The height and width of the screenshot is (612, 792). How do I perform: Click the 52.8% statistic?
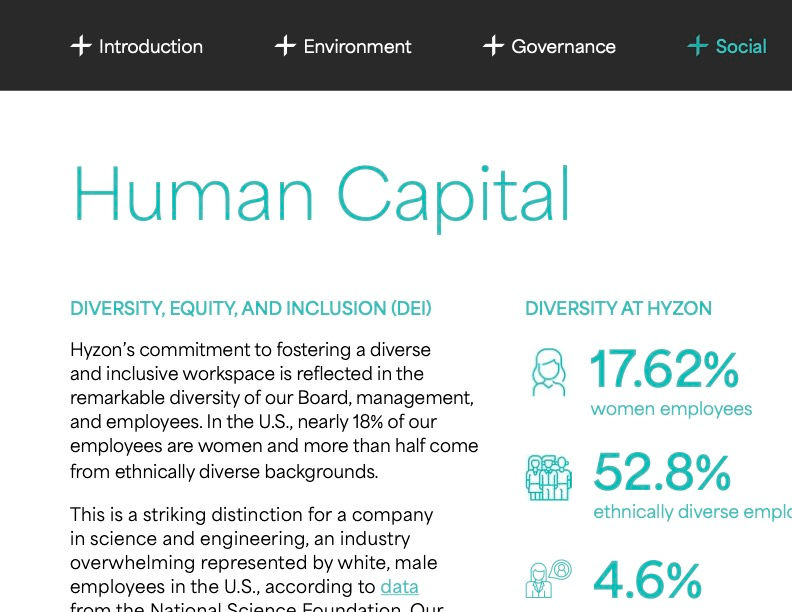pyautogui.click(x=662, y=473)
